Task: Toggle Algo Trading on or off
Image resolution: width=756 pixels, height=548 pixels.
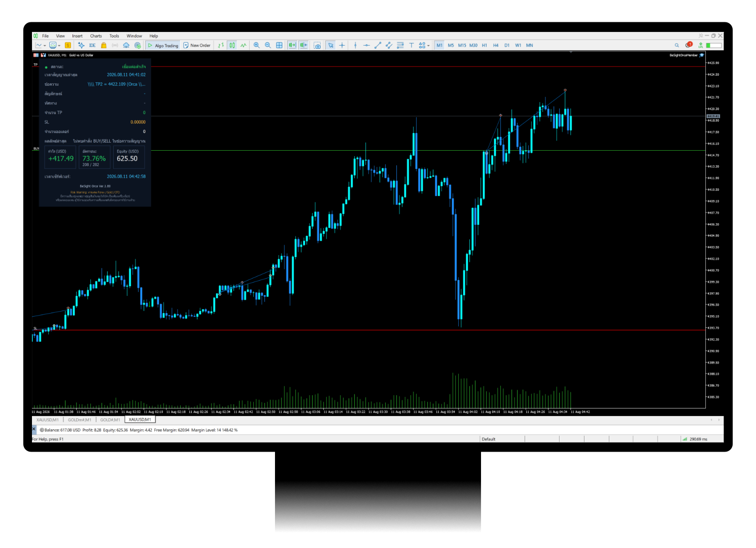Action: pyautogui.click(x=163, y=45)
